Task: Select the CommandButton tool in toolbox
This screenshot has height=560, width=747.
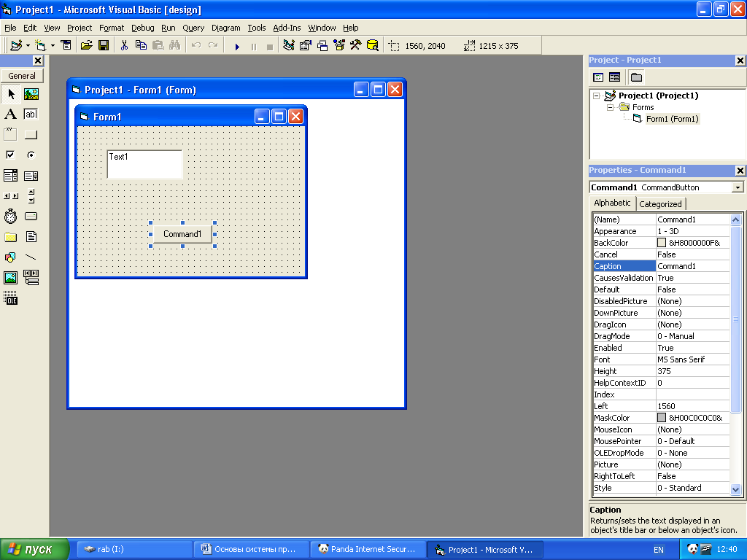Action: point(31,135)
